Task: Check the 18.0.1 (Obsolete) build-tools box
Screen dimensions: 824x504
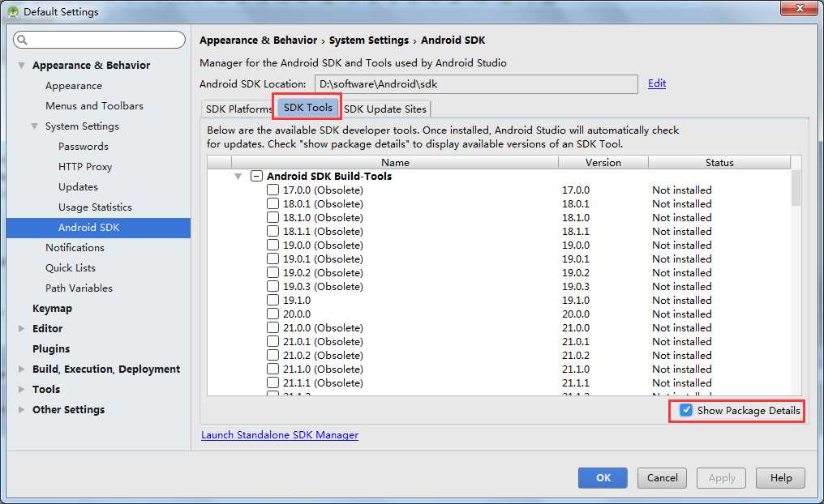Action: [x=273, y=203]
